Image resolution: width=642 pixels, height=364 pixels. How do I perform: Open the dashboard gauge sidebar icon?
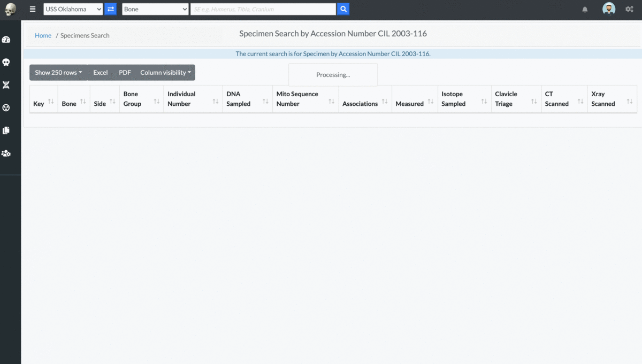(6, 40)
